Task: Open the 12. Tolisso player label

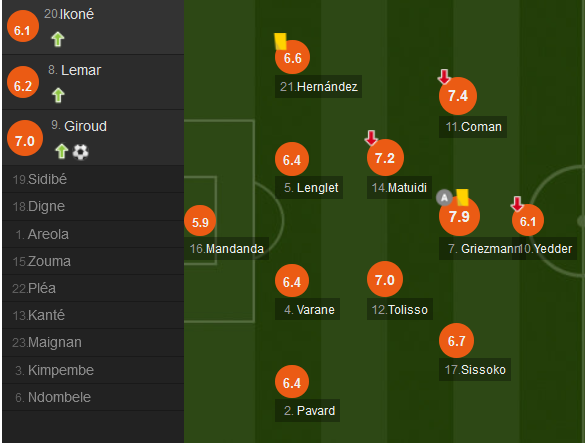Action: click(400, 309)
